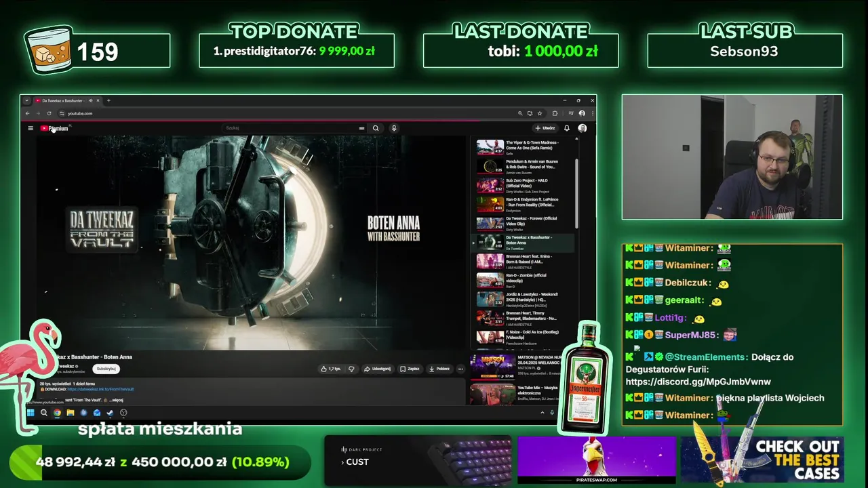868x488 pixels.
Task: Close the Da Tweekaz x Basshunter tab
Action: tap(98, 100)
